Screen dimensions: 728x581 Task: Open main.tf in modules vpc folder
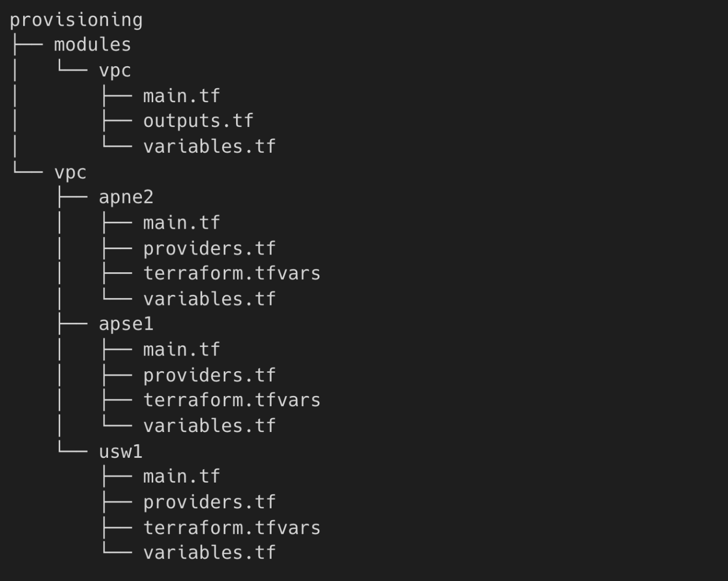pos(181,96)
